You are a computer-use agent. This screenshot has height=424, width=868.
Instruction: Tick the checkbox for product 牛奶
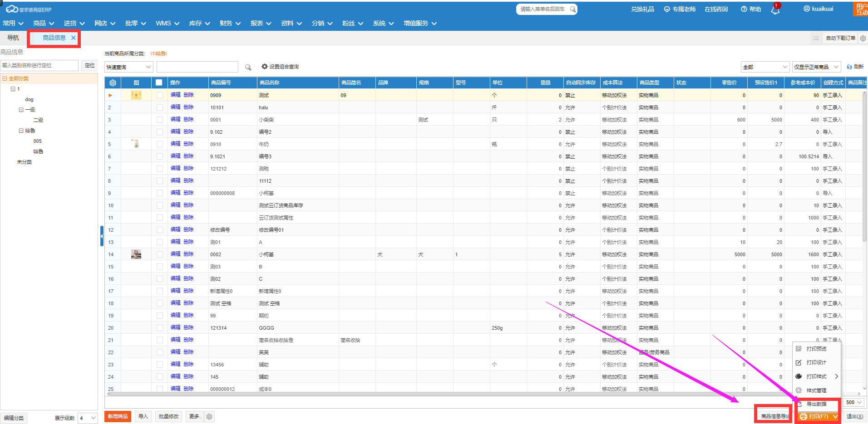(159, 144)
